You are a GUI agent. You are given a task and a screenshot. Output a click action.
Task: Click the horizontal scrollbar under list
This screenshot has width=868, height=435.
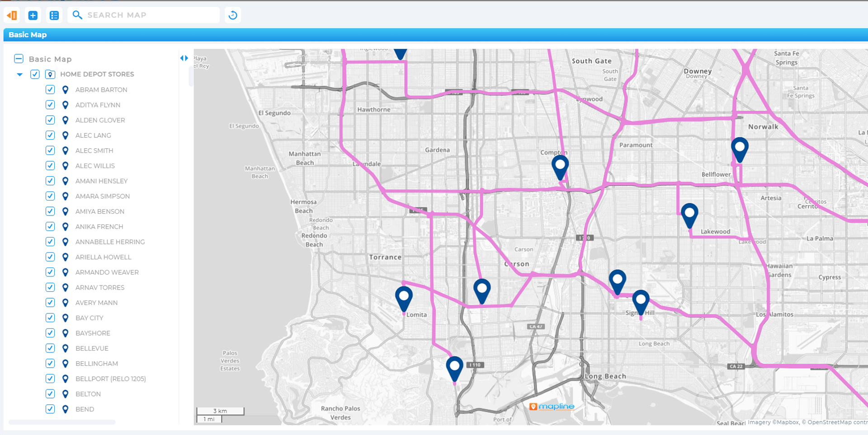pos(62,422)
